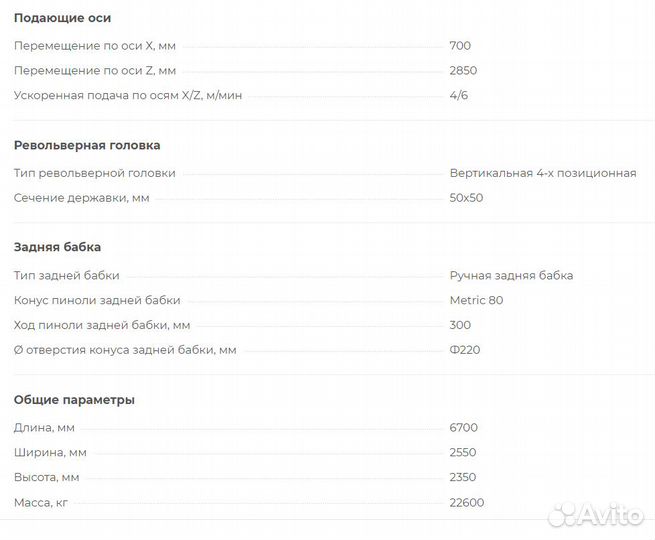Click the Сечение державки label
Viewport: 655px width, 540px height.
click(x=81, y=198)
